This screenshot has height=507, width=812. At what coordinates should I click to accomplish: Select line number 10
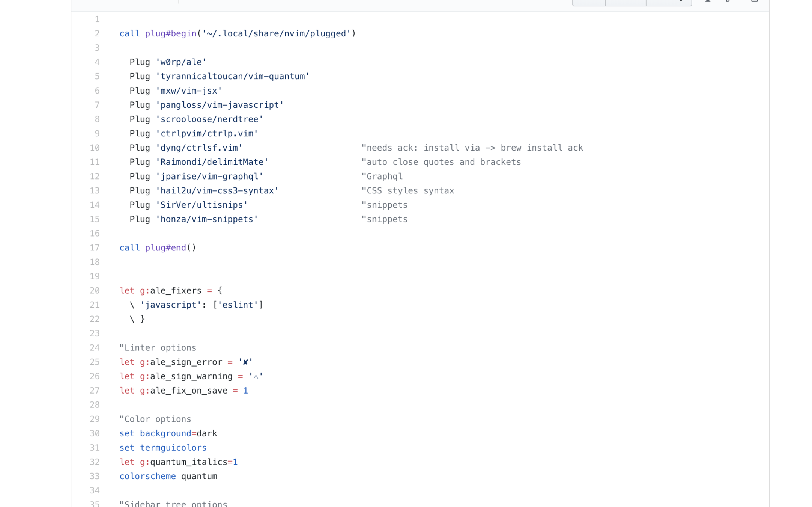pos(95,148)
